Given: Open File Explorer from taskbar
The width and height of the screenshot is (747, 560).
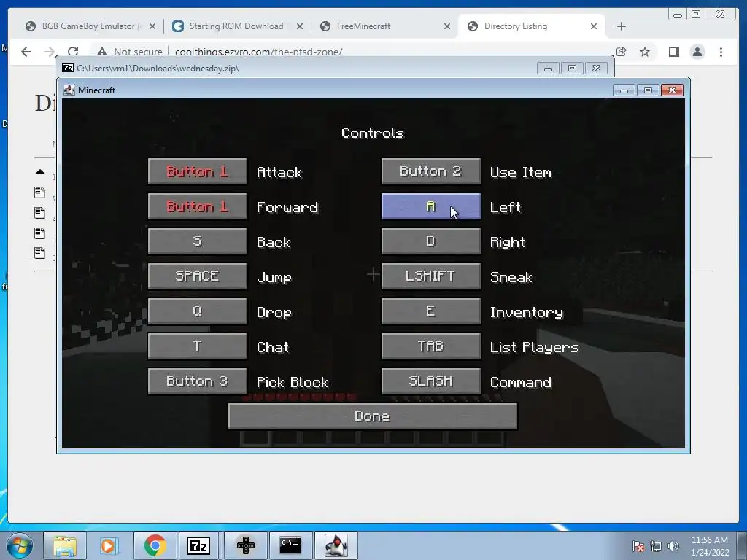Looking at the screenshot, I should coord(65,545).
